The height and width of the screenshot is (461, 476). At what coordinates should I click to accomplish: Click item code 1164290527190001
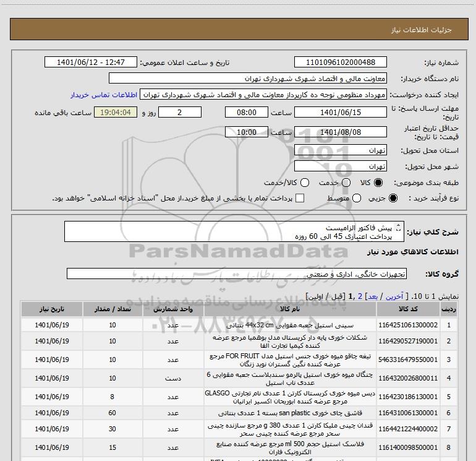coord(408,341)
